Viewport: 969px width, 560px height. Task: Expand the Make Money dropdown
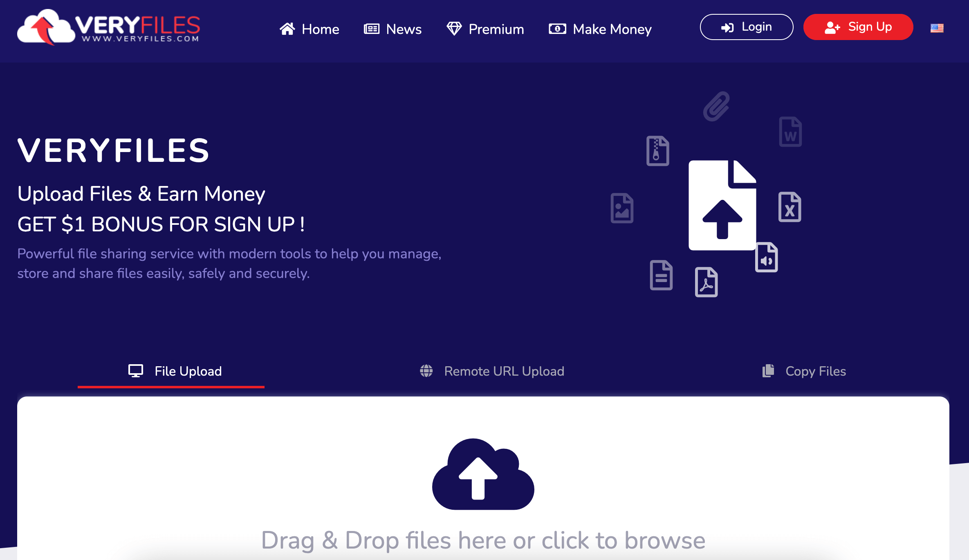click(601, 29)
